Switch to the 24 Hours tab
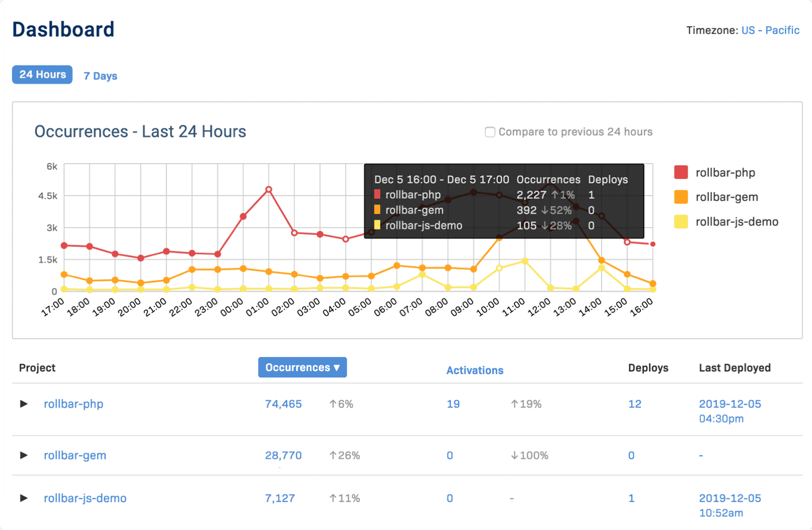 42,74
